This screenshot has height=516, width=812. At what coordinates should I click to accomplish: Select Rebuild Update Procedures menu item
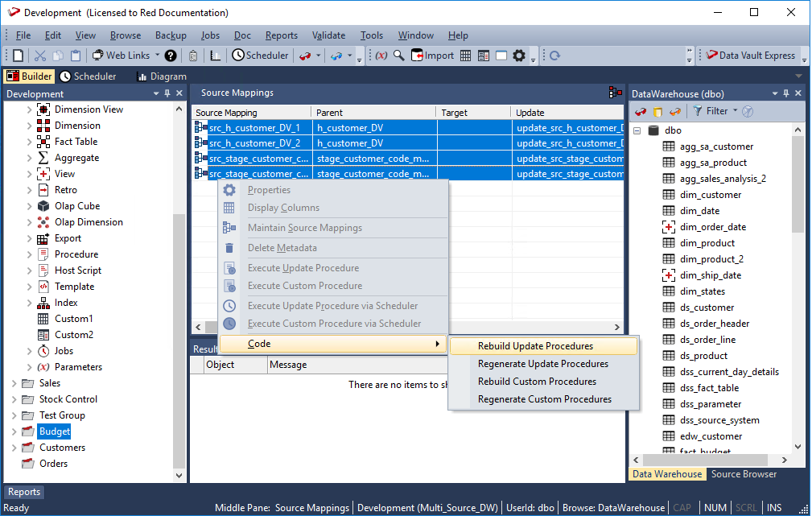535,346
